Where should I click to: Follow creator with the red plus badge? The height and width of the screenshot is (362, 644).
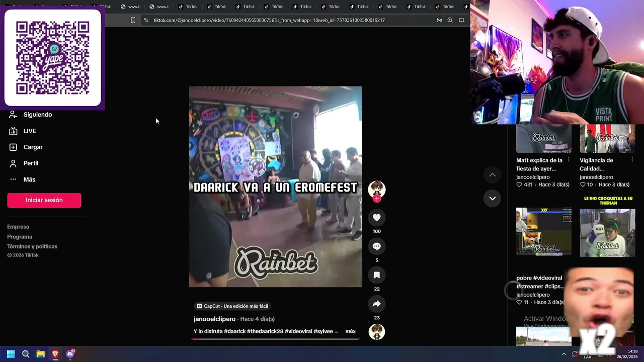point(376,199)
